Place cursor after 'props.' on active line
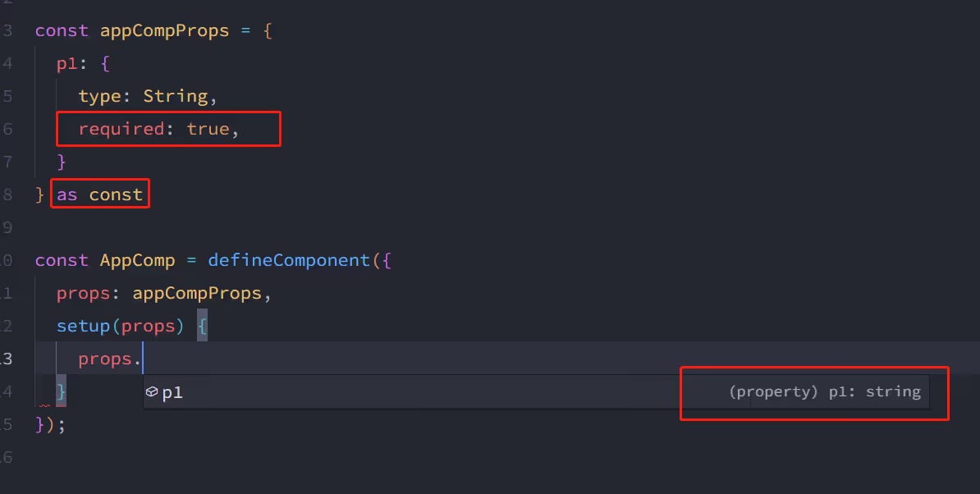The width and height of the screenshot is (980, 494). click(x=143, y=359)
